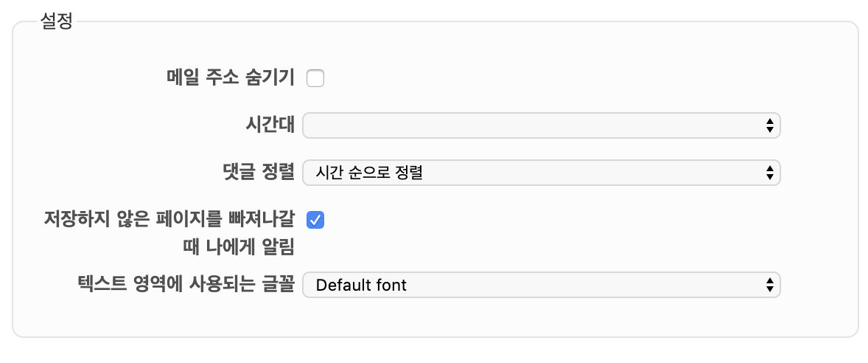868x363 pixels.
Task: Open the empty 시간대 dropdown
Action: (x=541, y=125)
